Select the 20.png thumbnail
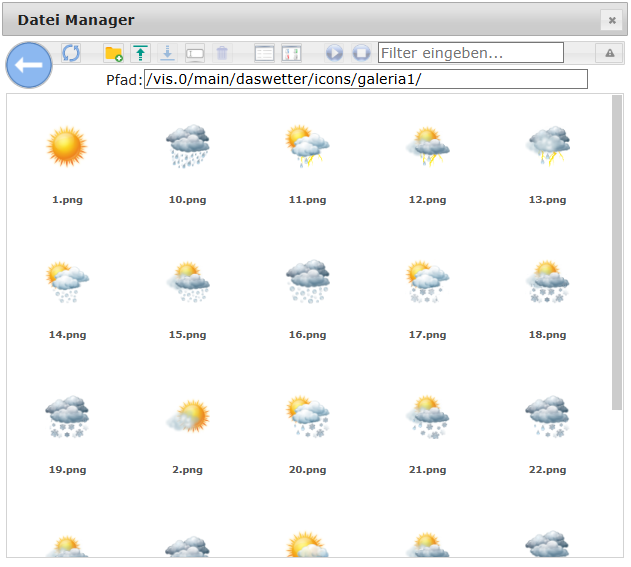Viewport: 631px width, 567px height. pos(307,416)
